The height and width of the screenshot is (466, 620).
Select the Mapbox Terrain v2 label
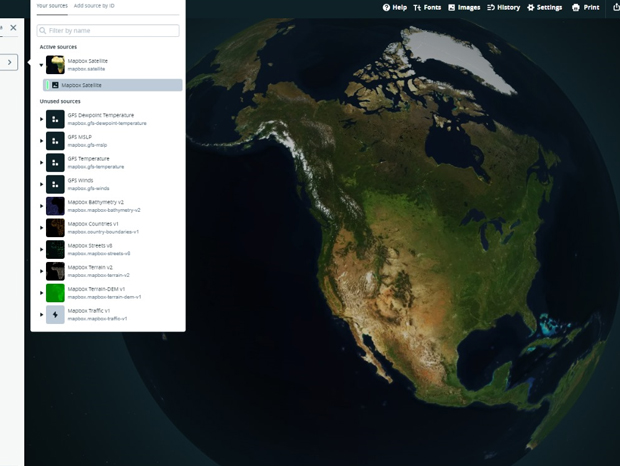90,267
